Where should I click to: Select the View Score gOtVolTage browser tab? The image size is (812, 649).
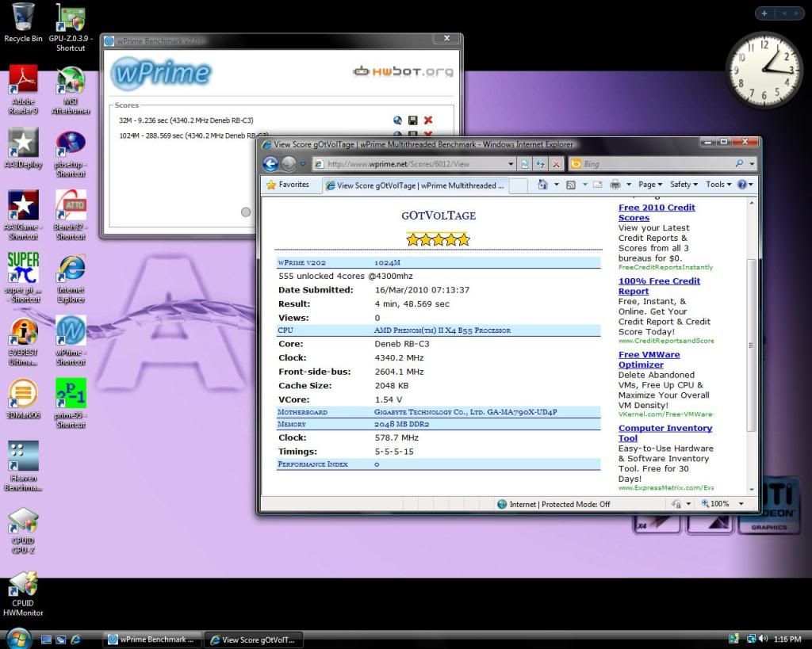pos(415,185)
